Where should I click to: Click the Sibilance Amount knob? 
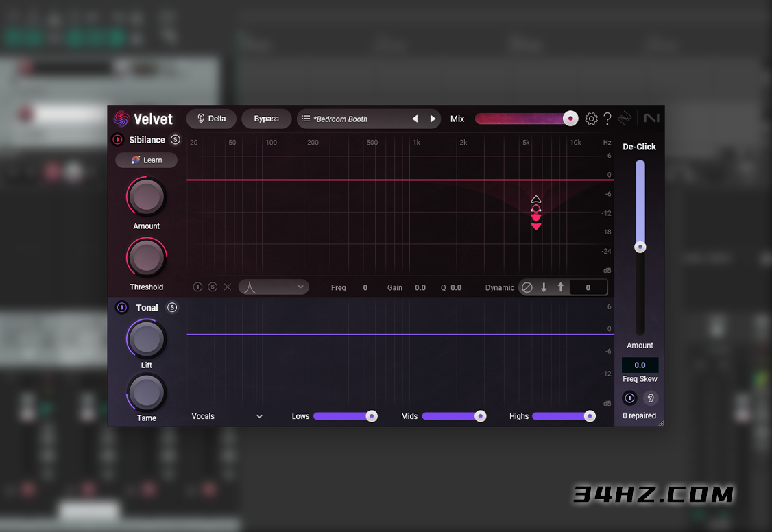click(x=146, y=197)
